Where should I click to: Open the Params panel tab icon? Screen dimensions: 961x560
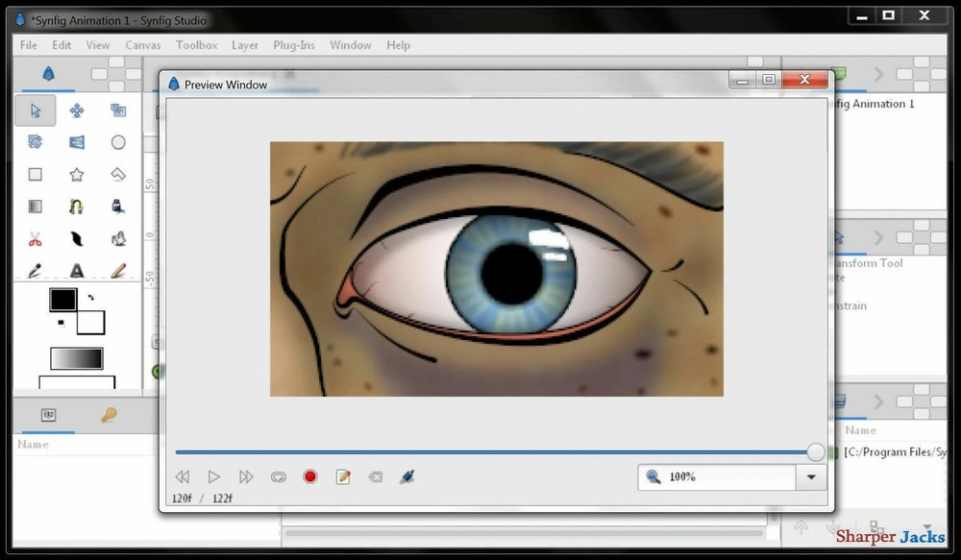point(48,415)
